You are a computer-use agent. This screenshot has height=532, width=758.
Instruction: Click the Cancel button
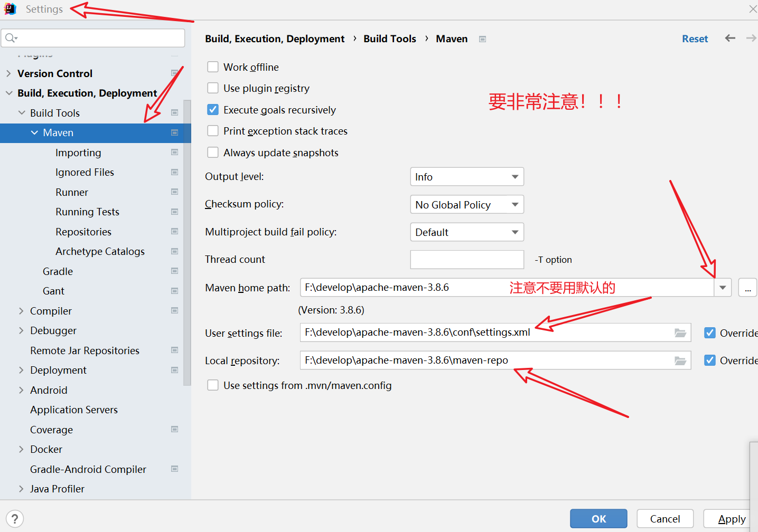click(x=665, y=519)
